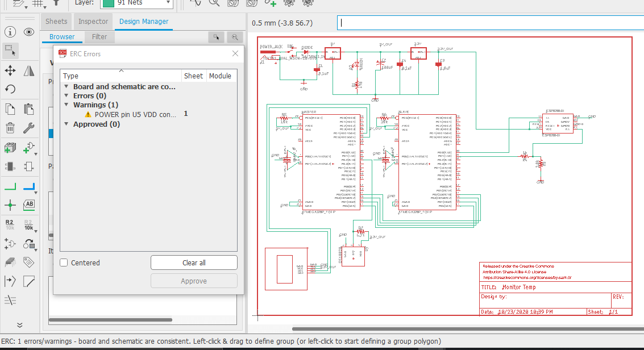Place a Junction dot tool
644x350 pixels.
10,205
